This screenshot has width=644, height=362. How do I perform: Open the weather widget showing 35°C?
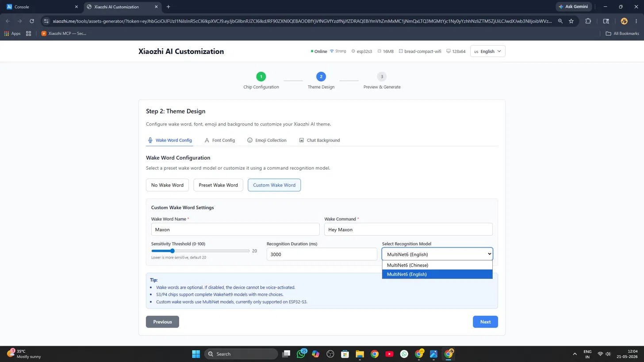[24, 354]
